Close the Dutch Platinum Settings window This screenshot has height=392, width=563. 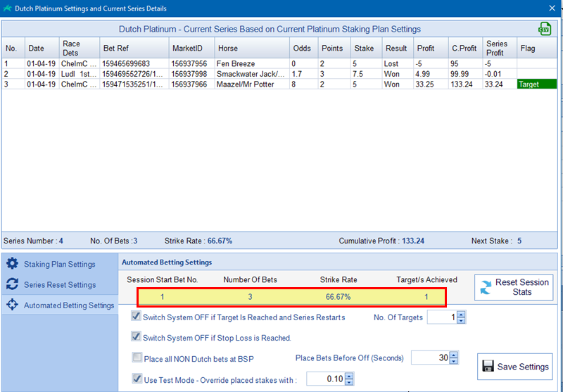[552, 8]
